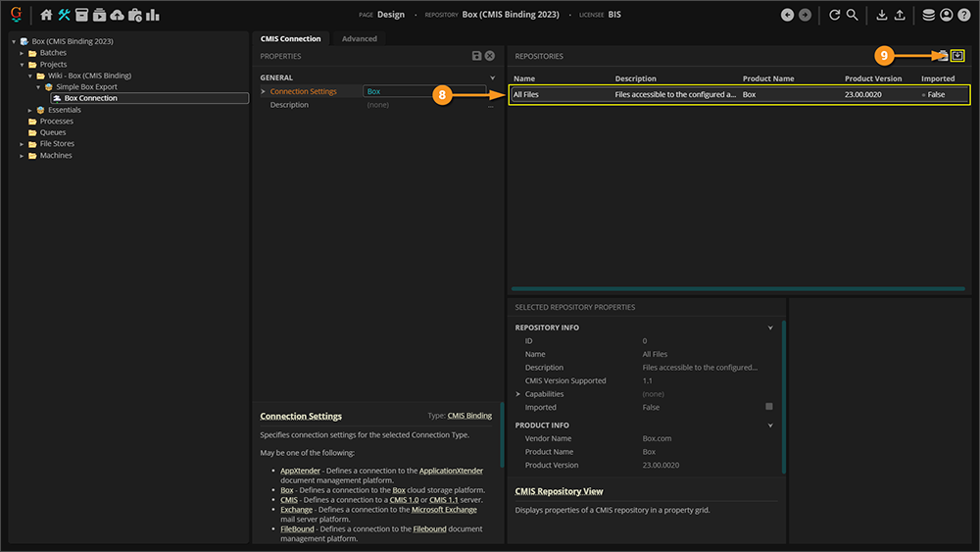Switch to the Advanced tab
980x552 pixels.
click(359, 39)
